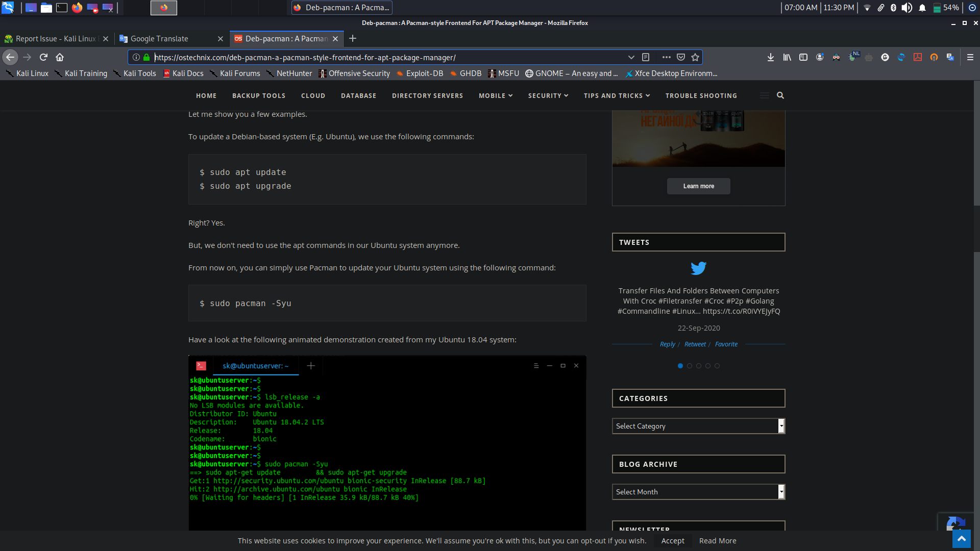Bookmark this page with star icon
980x551 pixels.
click(695, 57)
